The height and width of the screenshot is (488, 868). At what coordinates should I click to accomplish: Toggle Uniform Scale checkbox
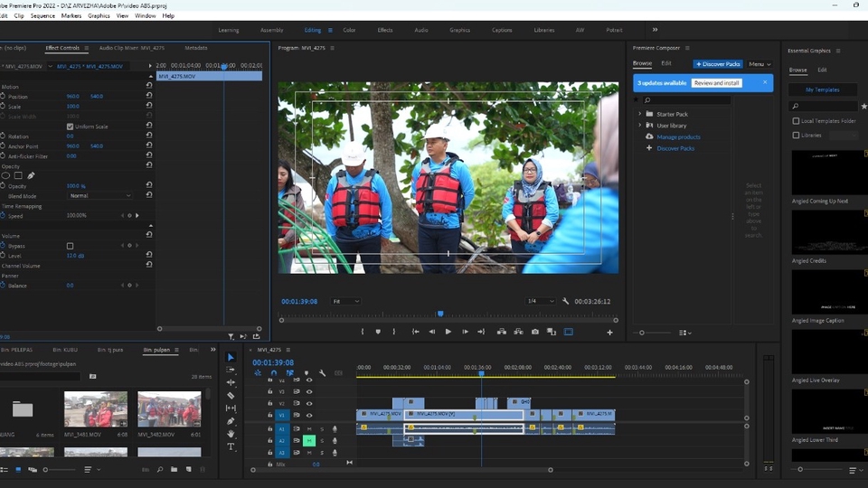point(70,127)
